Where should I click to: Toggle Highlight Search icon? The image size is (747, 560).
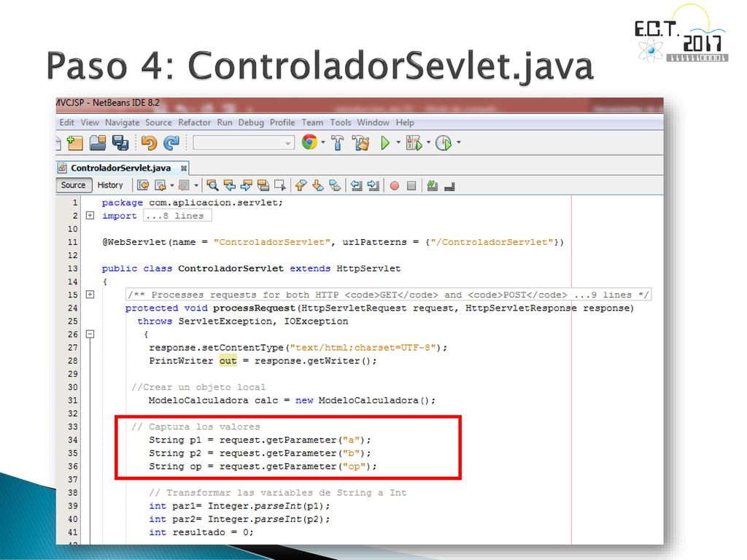(263, 185)
